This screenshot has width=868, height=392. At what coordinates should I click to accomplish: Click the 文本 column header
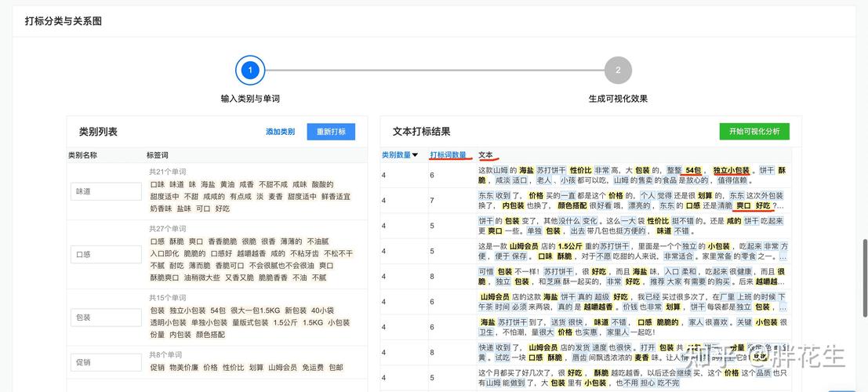pyautogui.click(x=485, y=155)
